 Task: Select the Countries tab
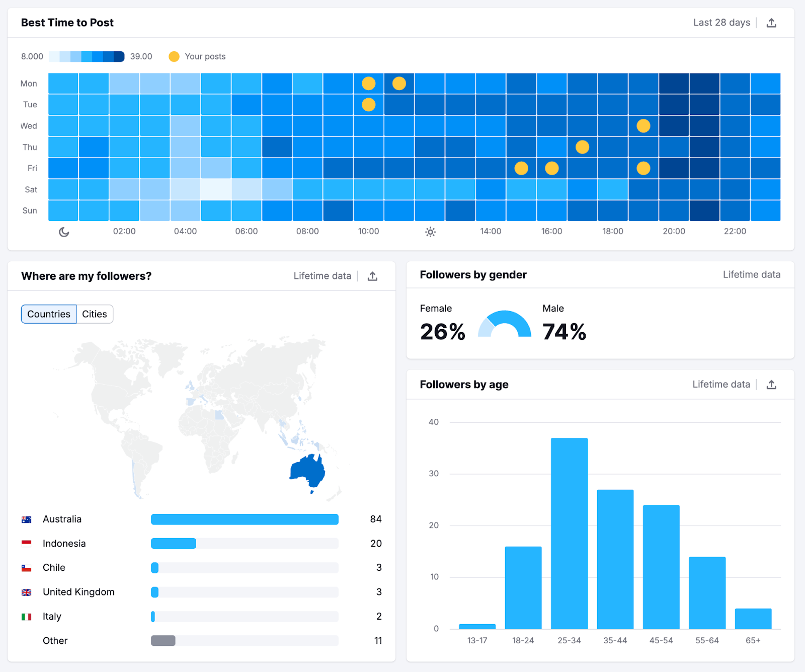point(48,314)
